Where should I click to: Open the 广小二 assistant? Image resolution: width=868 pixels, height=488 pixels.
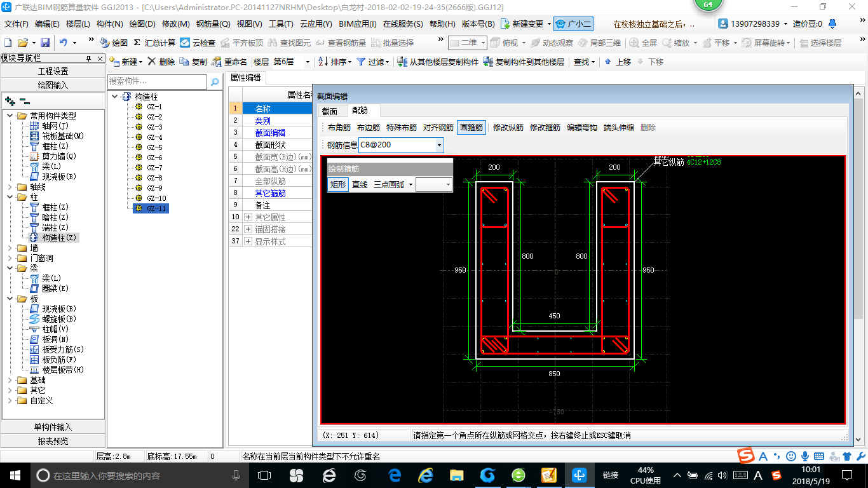(573, 24)
